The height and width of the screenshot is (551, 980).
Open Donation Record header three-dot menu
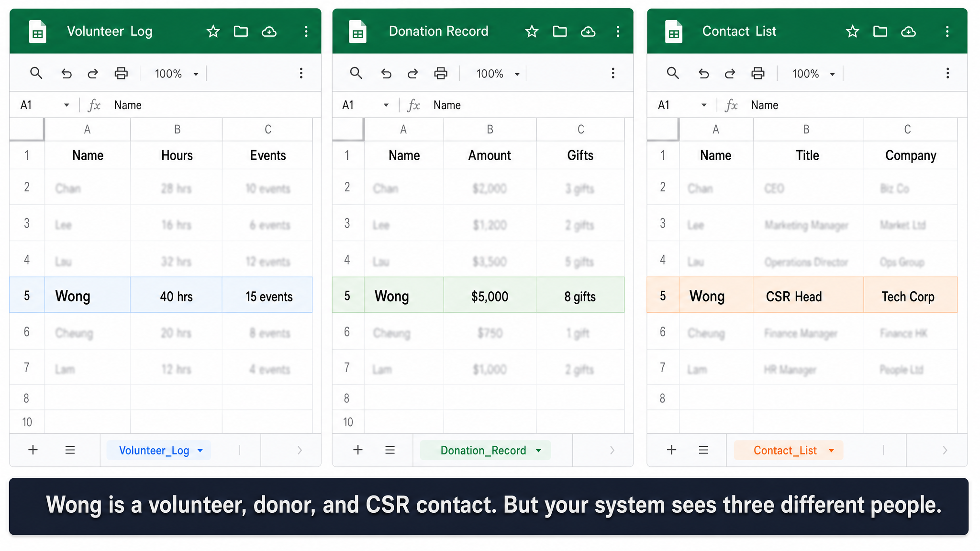(618, 32)
